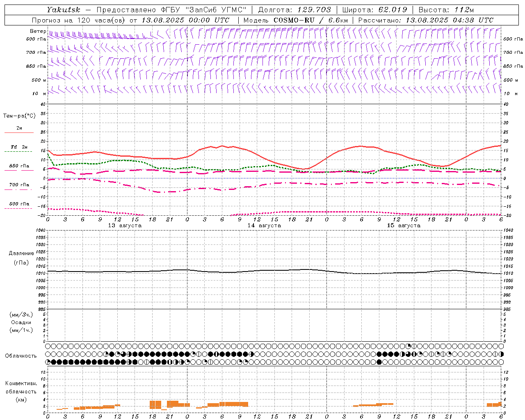Click the "15 августа" date label
The height and width of the screenshot is (420, 525).
[404, 226]
